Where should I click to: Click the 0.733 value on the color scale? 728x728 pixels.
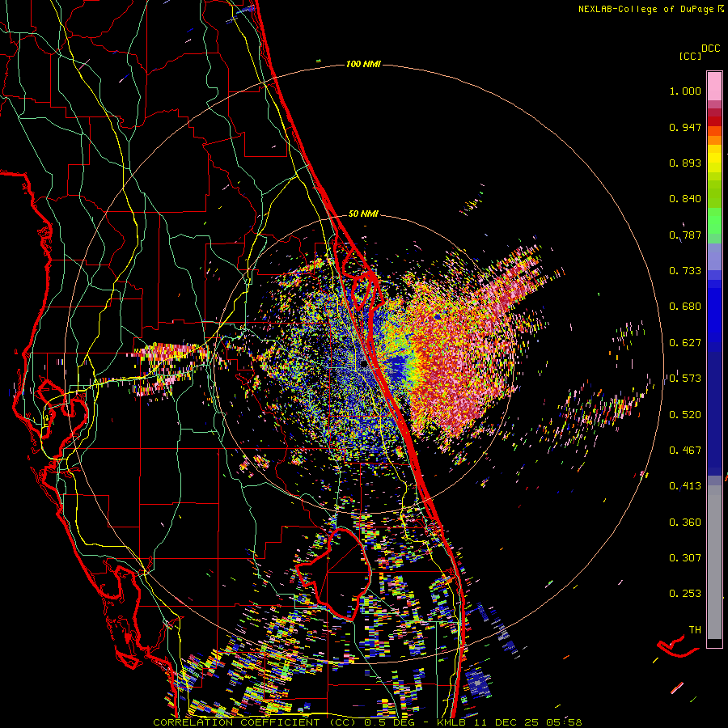(x=685, y=271)
